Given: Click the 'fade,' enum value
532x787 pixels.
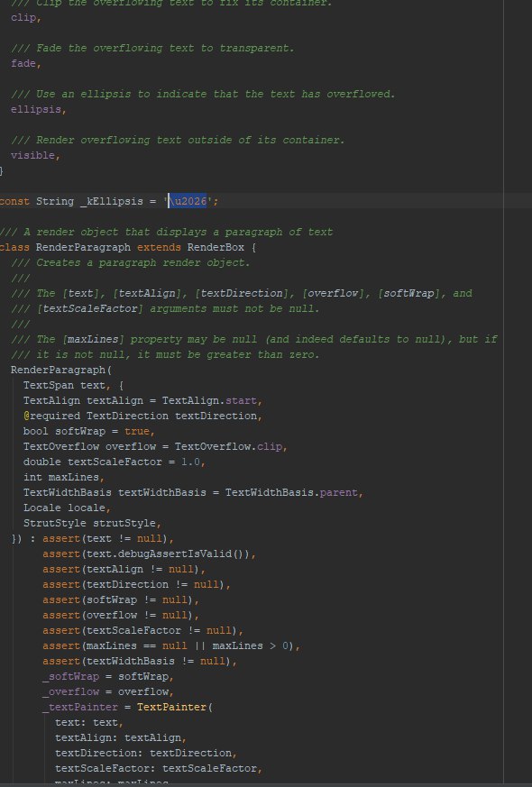Looking at the screenshot, I should (x=25, y=63).
